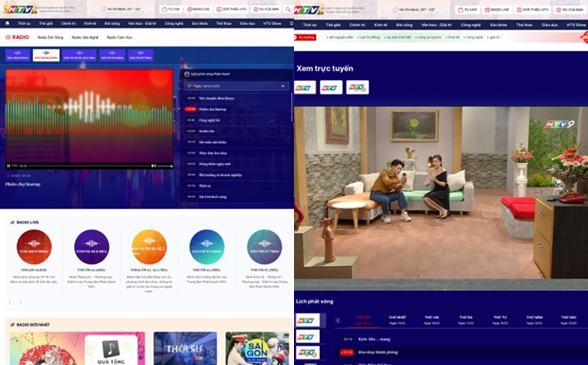The width and height of the screenshot is (588, 365).
Task: Select VOH FM 87.7MHz tab above player
Action: [141, 55]
